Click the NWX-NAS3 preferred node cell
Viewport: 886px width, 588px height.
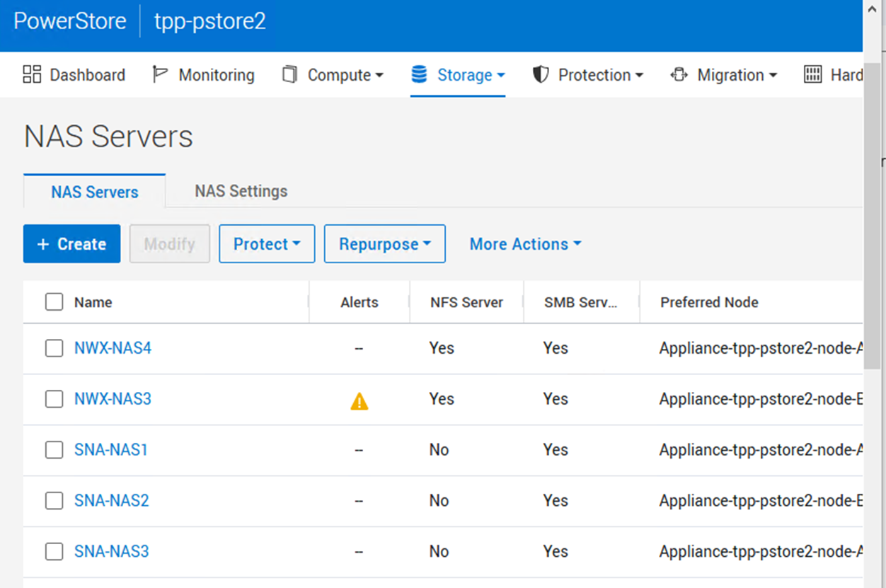[761, 399]
